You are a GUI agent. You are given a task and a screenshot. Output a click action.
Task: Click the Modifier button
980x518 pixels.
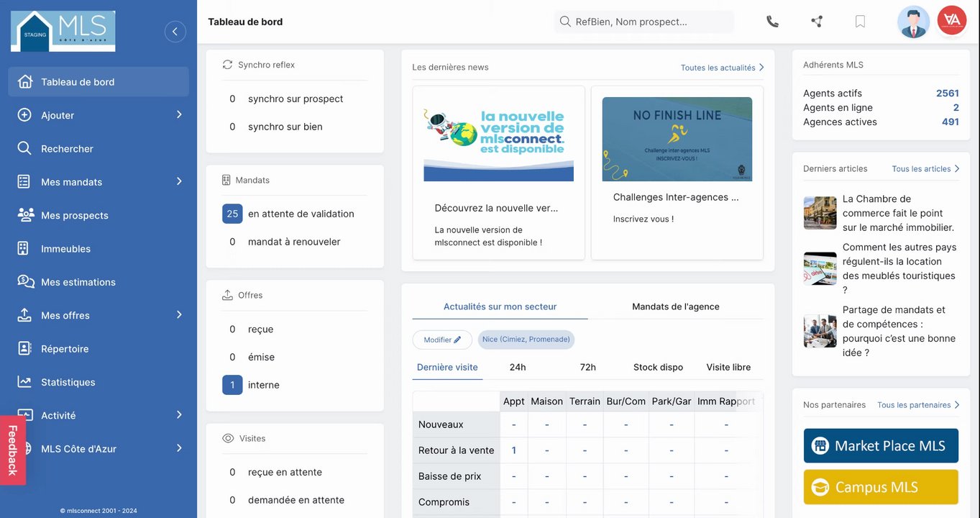(x=442, y=340)
